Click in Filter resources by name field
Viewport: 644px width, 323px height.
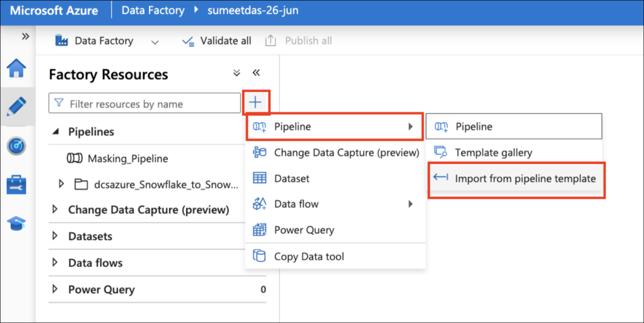click(144, 104)
